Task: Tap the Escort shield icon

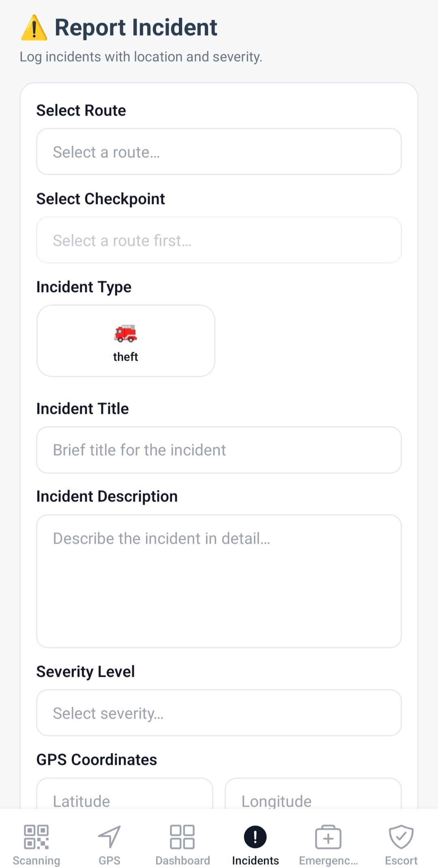Action: pyautogui.click(x=401, y=837)
